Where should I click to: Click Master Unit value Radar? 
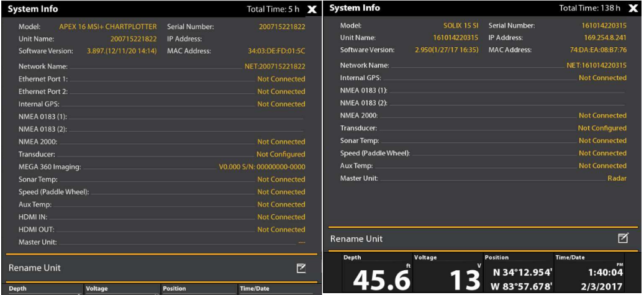617,179
